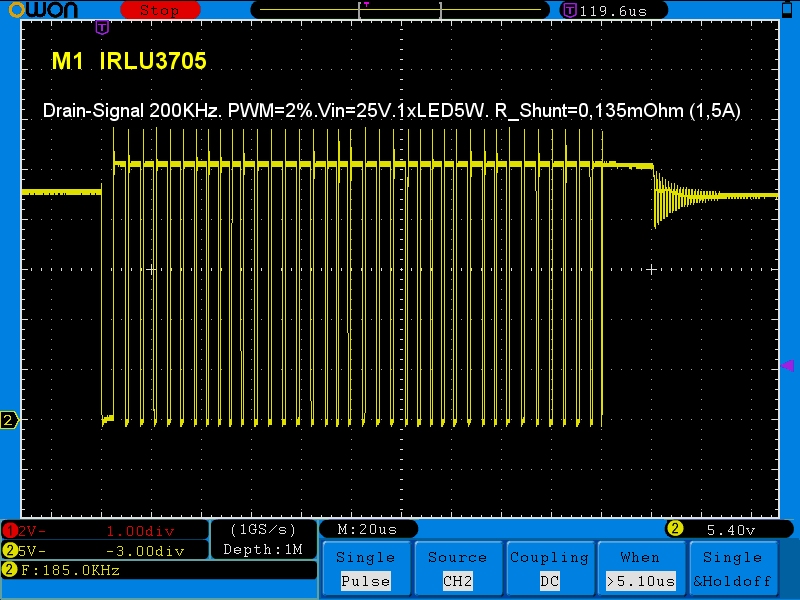Click the red channel 1 indicator
800x600 pixels.
pos(10,531)
